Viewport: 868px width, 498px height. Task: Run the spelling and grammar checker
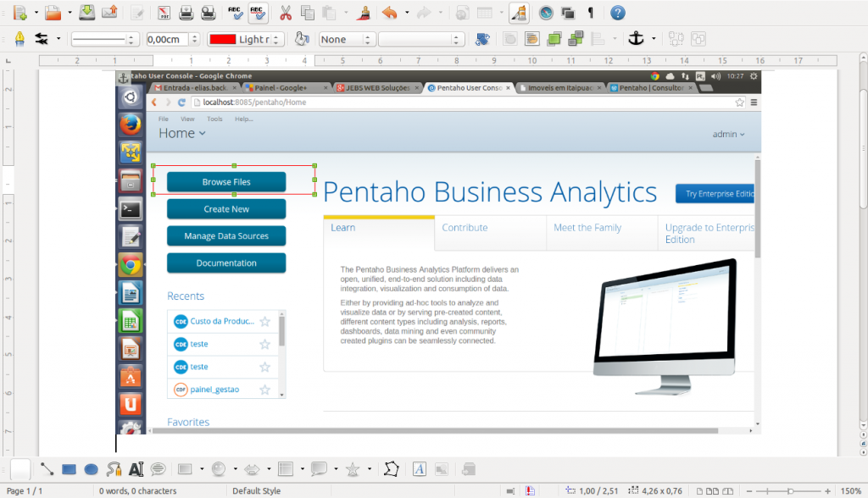232,13
